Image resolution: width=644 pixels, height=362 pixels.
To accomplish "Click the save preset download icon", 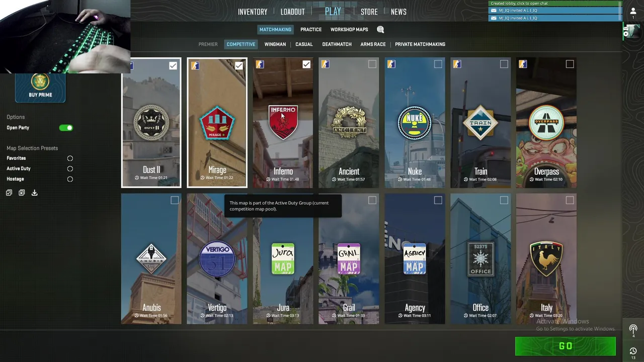I will coord(34,193).
